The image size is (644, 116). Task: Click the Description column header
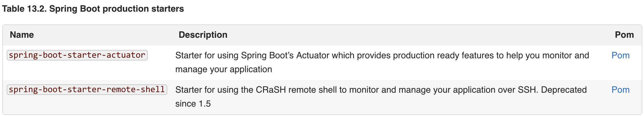[x=203, y=35]
